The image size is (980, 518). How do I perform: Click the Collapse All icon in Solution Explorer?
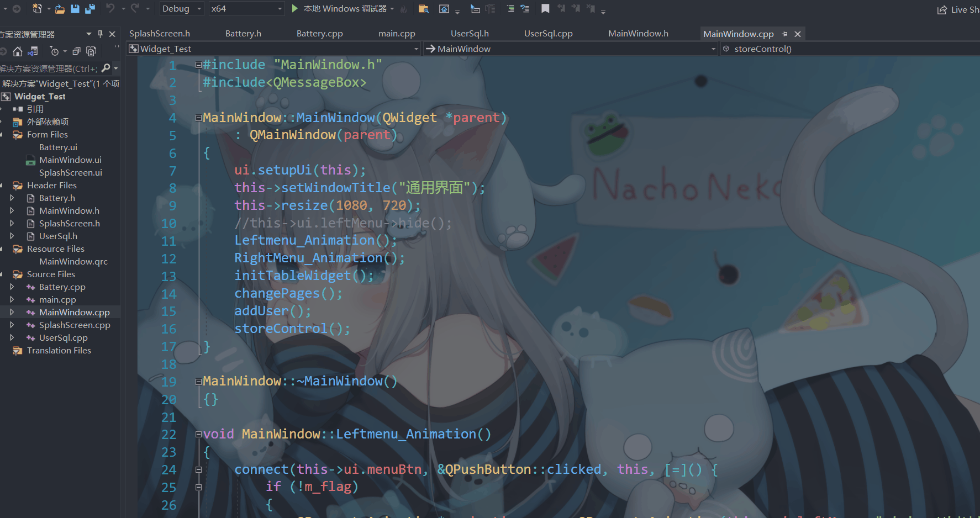tap(77, 51)
